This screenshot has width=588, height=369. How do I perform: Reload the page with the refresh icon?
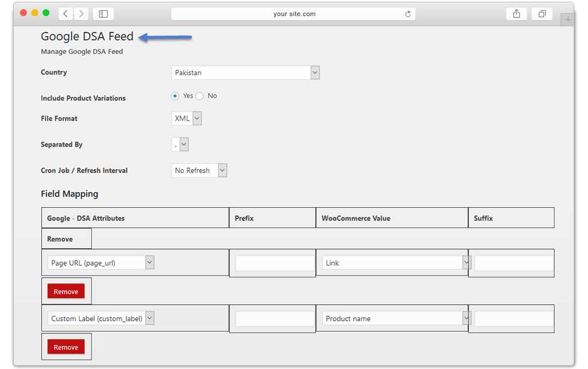[408, 14]
